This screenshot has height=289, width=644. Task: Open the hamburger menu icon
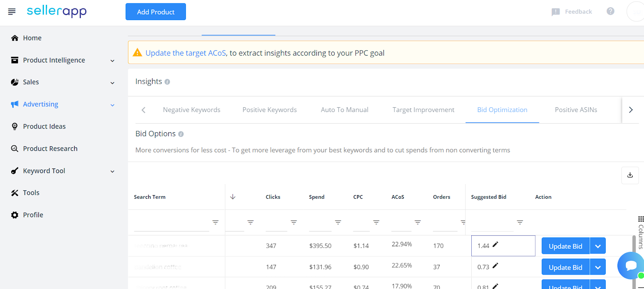click(12, 12)
